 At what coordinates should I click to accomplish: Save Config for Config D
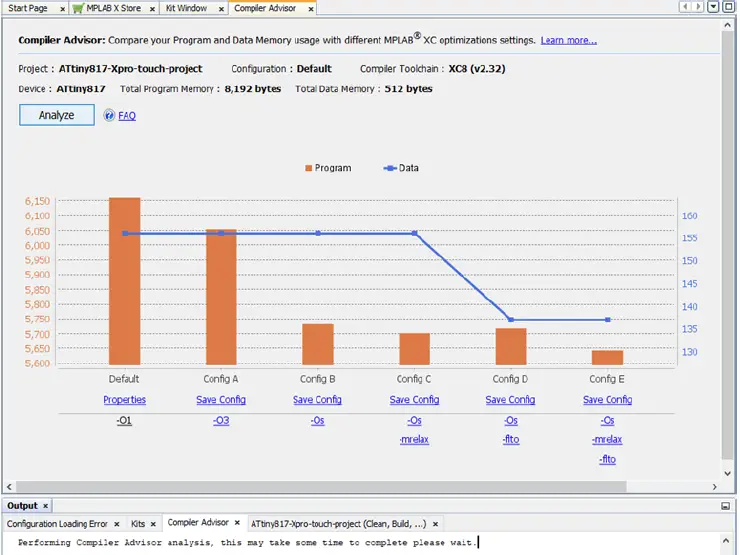[x=510, y=400]
